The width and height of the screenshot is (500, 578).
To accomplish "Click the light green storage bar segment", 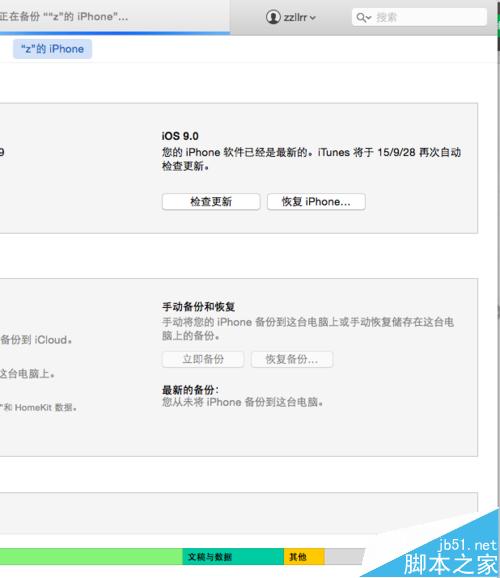I will point(91,557).
